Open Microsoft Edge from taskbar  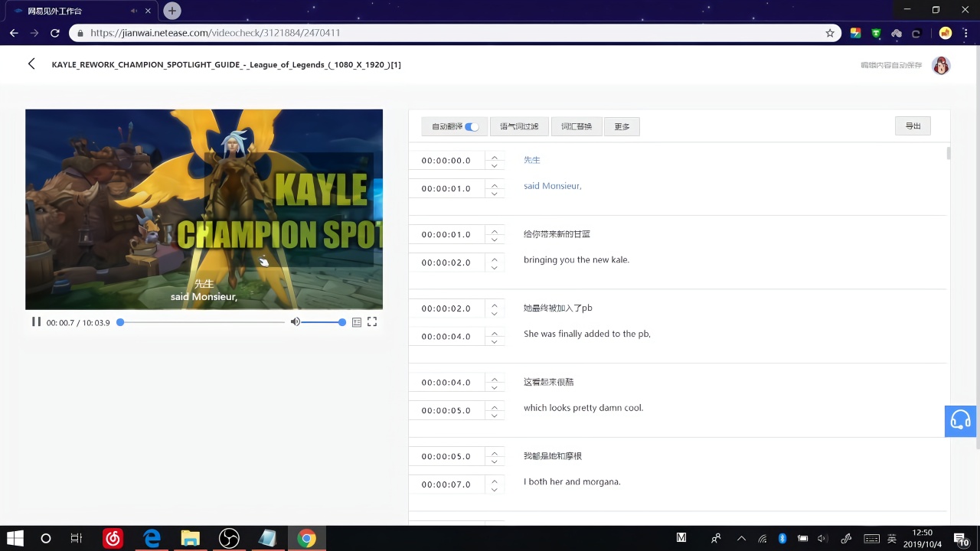pyautogui.click(x=152, y=539)
